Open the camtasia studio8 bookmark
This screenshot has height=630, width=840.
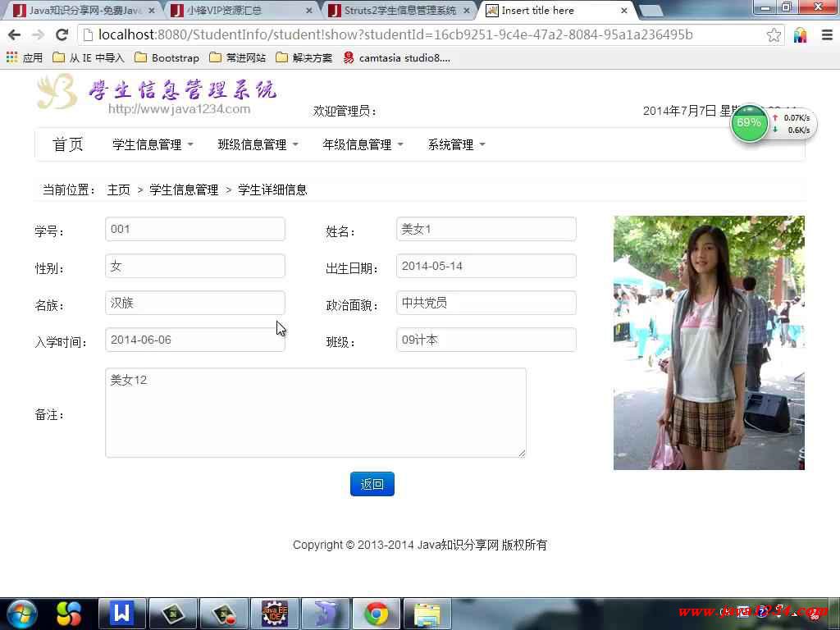click(x=396, y=57)
